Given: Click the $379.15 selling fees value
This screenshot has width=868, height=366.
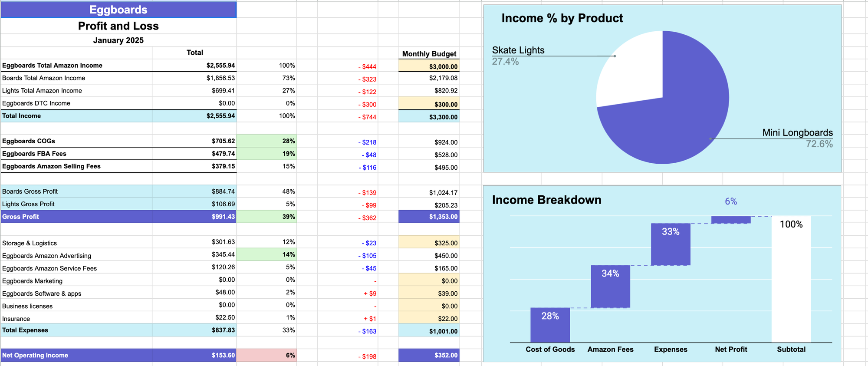Looking at the screenshot, I should point(223,166).
